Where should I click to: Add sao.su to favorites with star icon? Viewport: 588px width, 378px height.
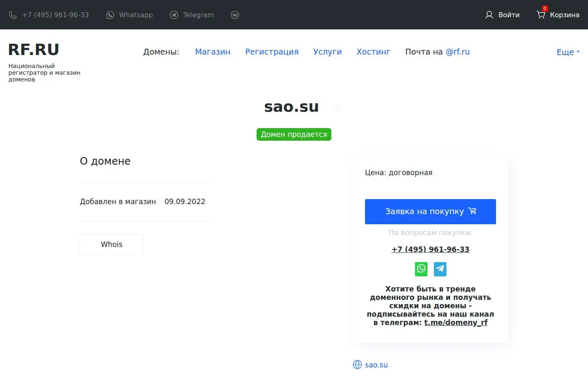pos(336,108)
